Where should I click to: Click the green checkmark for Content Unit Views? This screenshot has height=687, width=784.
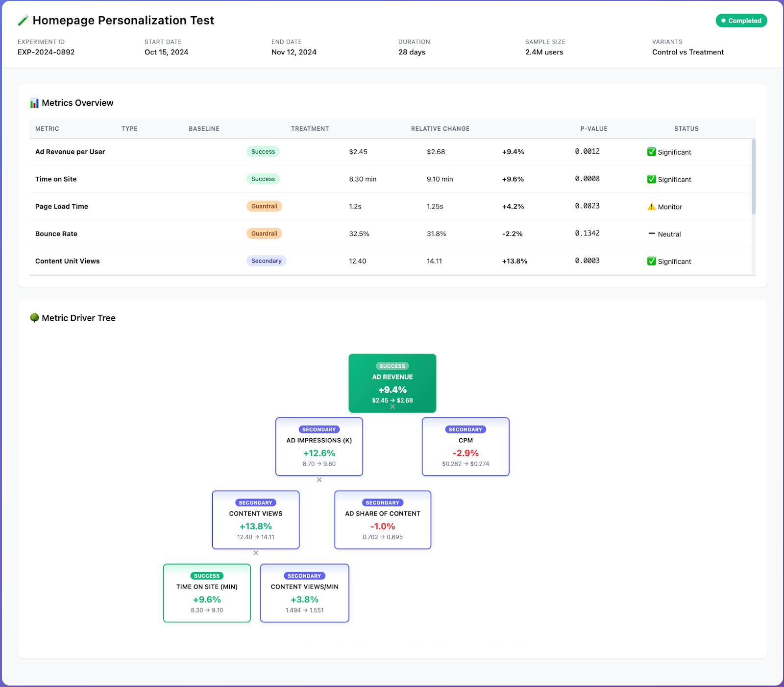(x=651, y=261)
